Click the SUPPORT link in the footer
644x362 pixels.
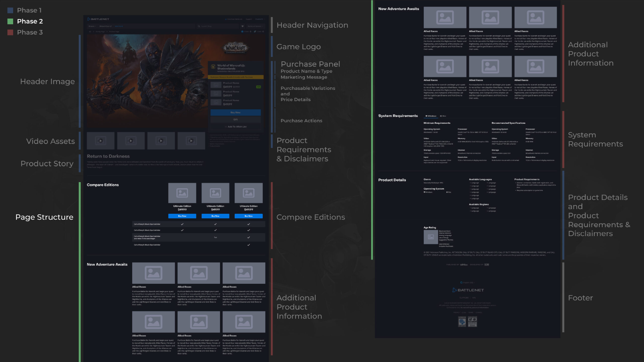(464, 298)
